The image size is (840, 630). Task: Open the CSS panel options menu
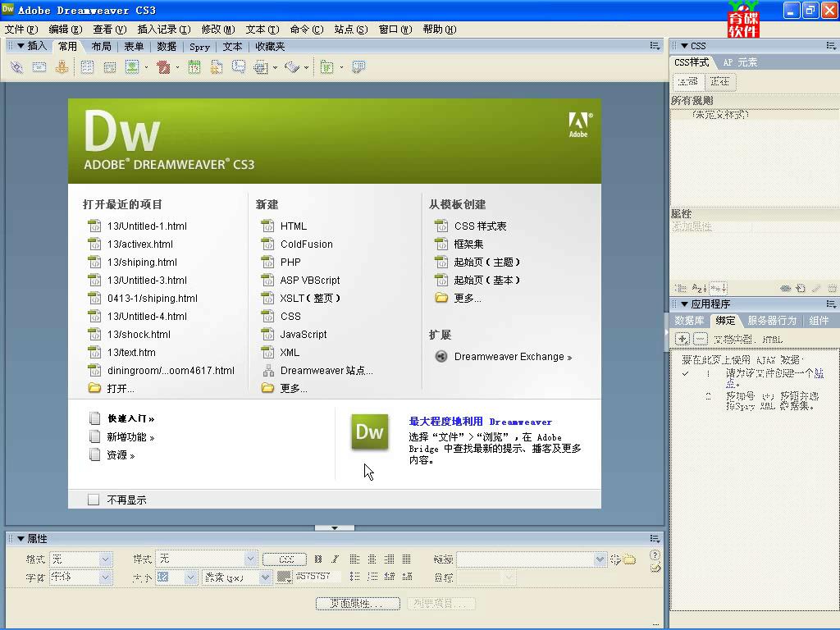pos(831,46)
